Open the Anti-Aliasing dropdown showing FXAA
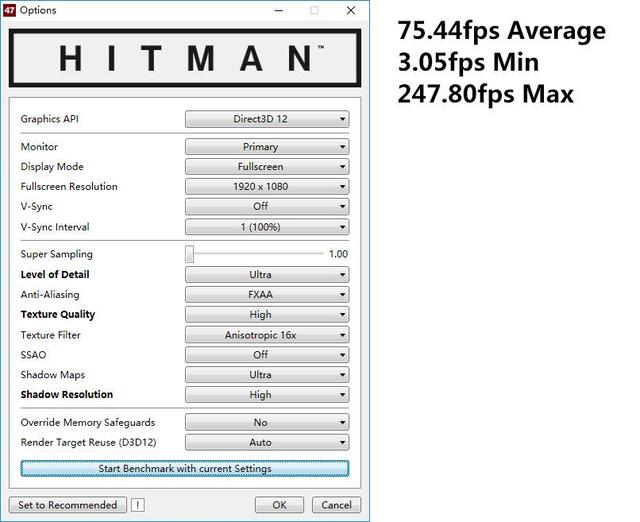 coord(267,295)
